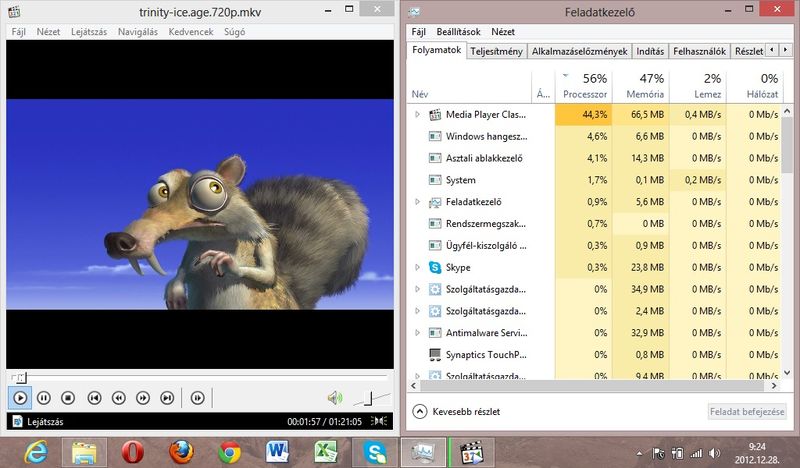800x468 pixels.
Task: Sort by Memória column header
Action: click(x=641, y=86)
